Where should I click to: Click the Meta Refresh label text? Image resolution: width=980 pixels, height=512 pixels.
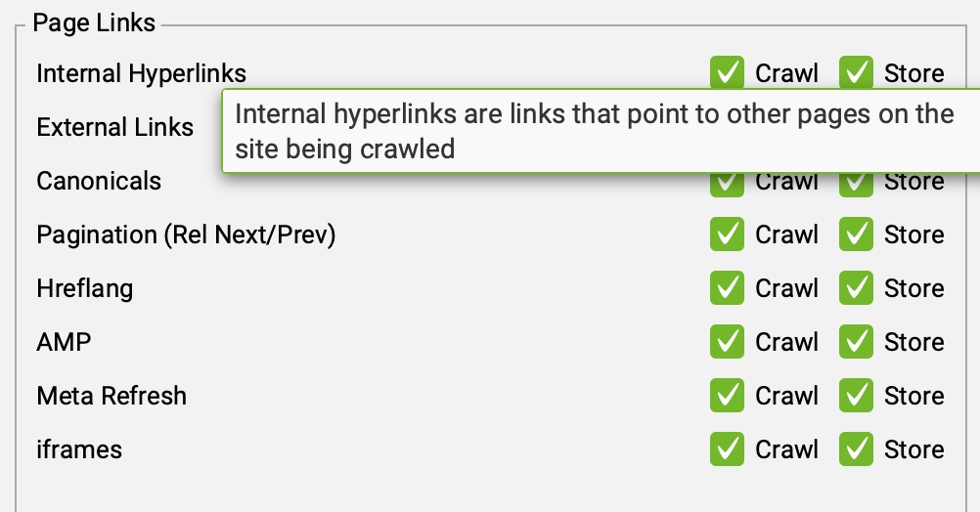point(111,396)
